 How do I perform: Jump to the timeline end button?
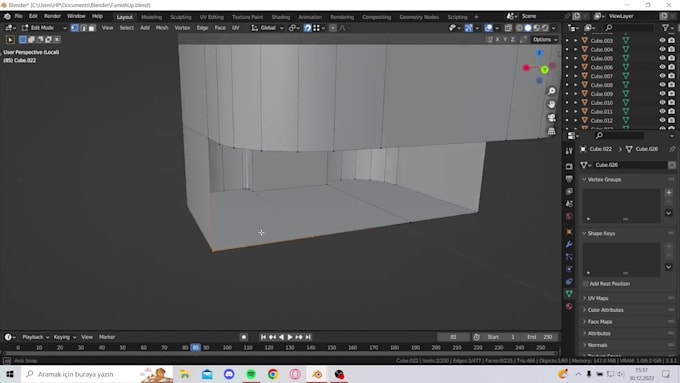point(308,337)
